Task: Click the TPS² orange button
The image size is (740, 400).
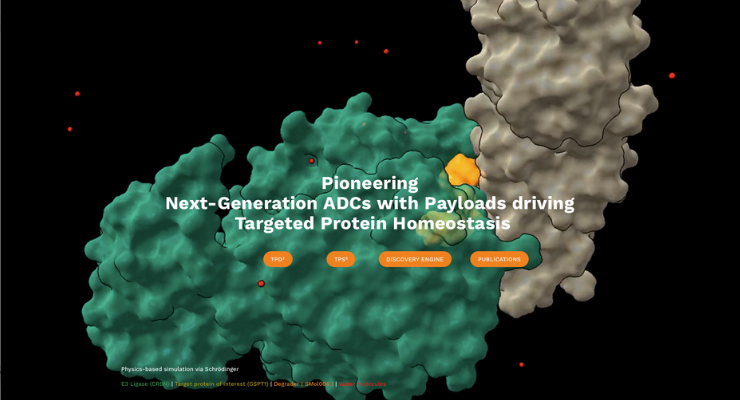Action: pyautogui.click(x=341, y=259)
